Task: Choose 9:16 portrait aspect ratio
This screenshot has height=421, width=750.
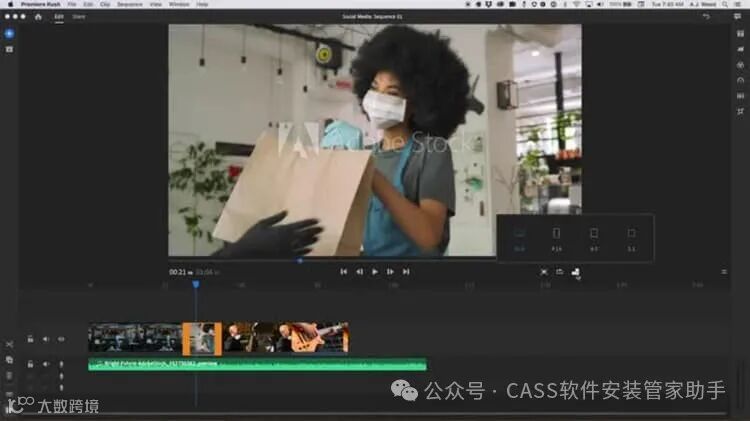Action: 556,239
